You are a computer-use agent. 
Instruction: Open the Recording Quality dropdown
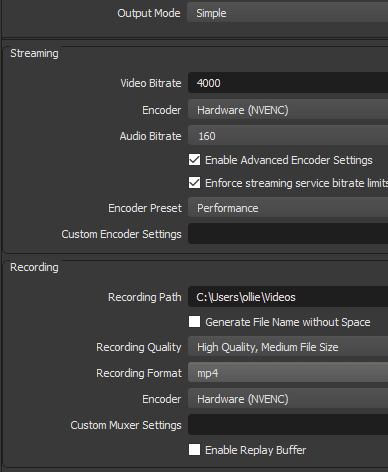(x=288, y=347)
